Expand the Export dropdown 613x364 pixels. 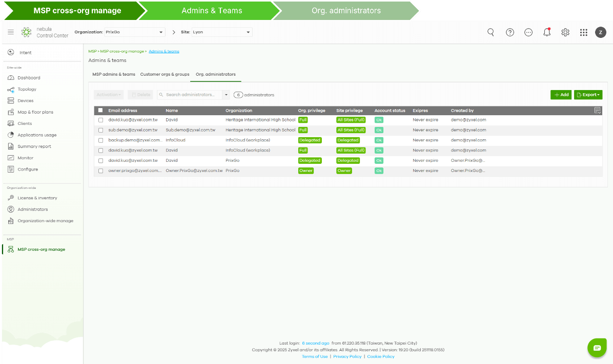(x=588, y=95)
